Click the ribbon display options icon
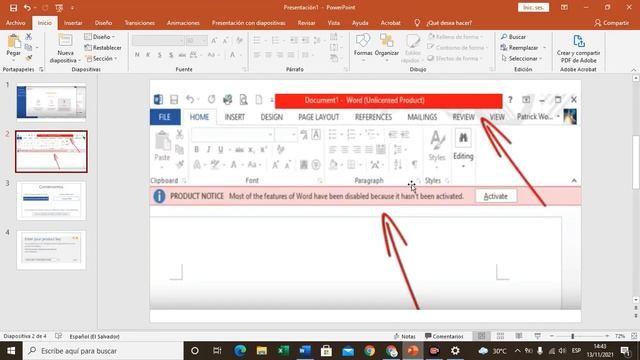Screen dimensions: 640x360 pyautogui.click(x=564, y=7)
